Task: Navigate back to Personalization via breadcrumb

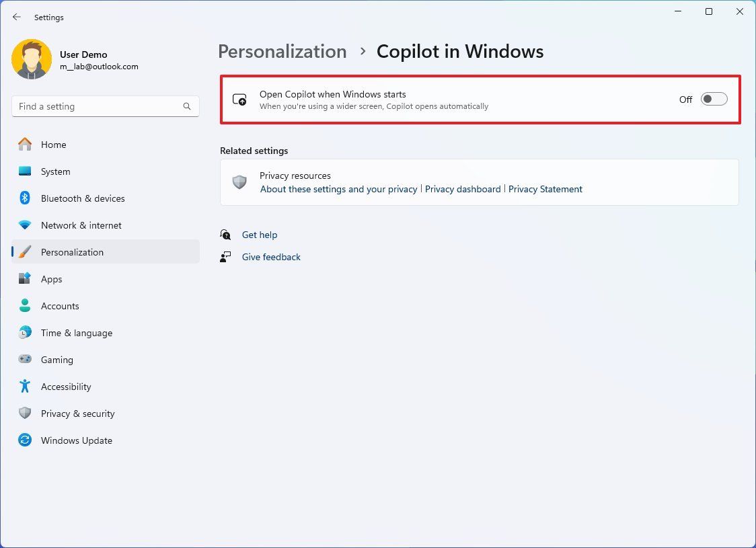Action: tap(282, 51)
